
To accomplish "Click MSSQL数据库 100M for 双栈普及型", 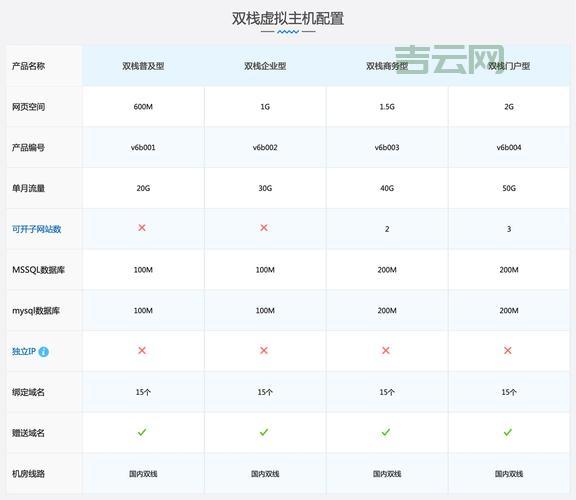I will 143,270.
